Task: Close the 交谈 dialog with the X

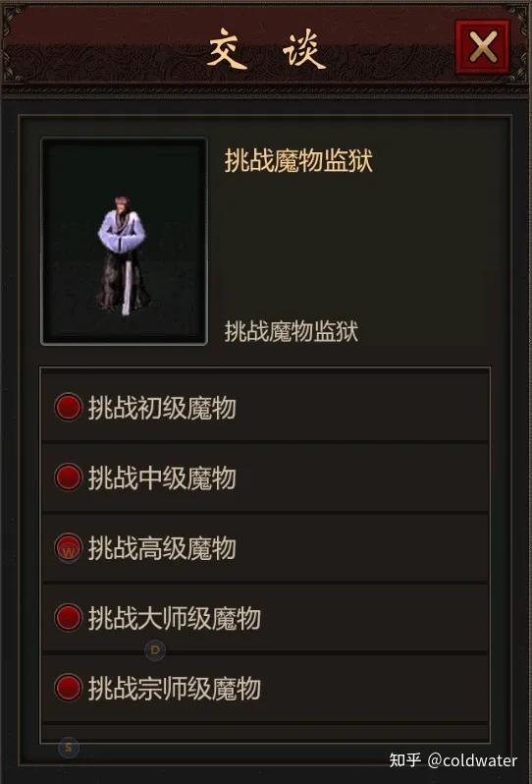Action: 482,47
